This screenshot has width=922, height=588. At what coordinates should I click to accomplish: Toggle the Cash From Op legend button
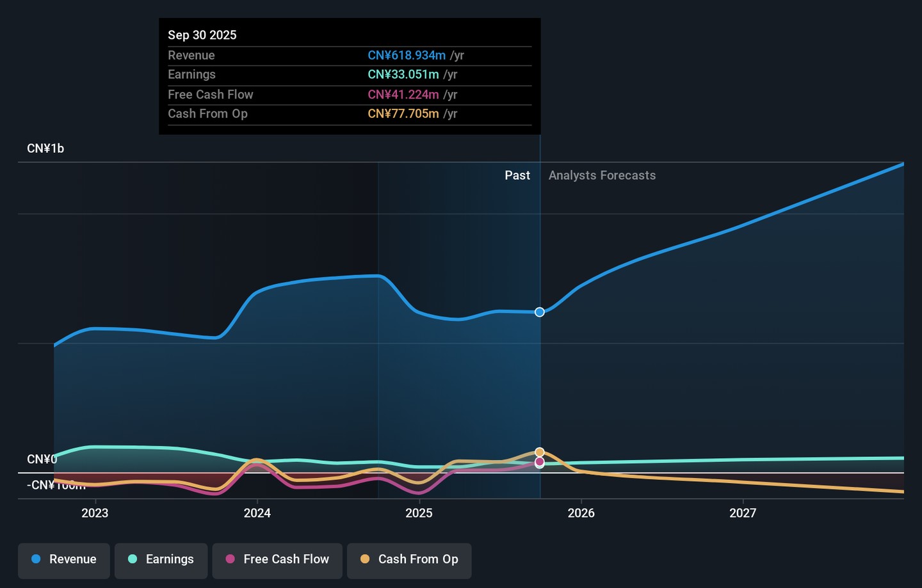(x=409, y=560)
